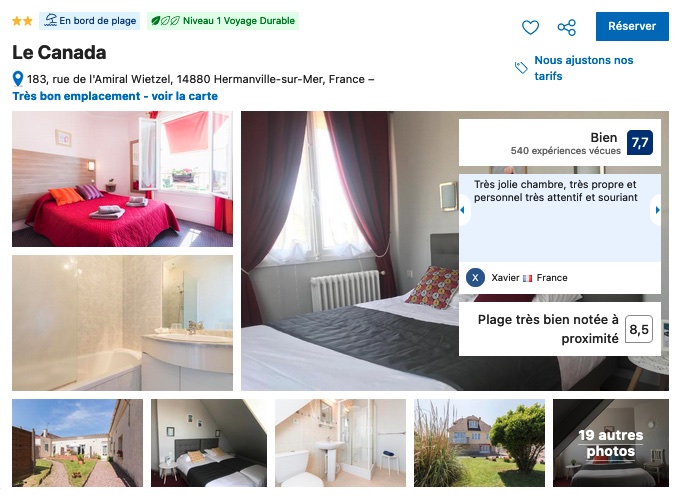Image resolution: width=682 pixels, height=499 pixels.
Task: Click the price tag icon
Action: (x=521, y=67)
